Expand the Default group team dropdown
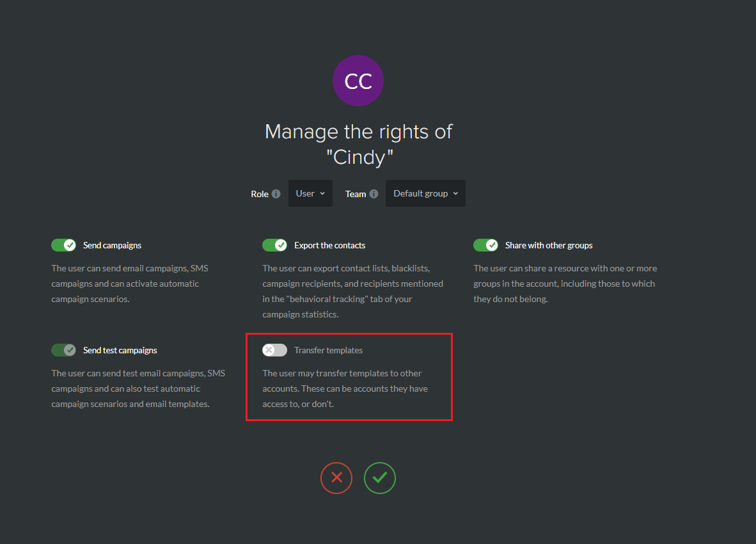 coord(426,193)
